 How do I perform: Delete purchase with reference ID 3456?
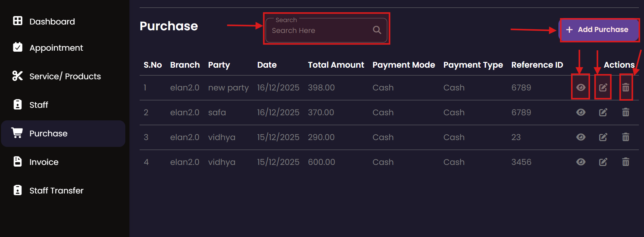tap(626, 162)
